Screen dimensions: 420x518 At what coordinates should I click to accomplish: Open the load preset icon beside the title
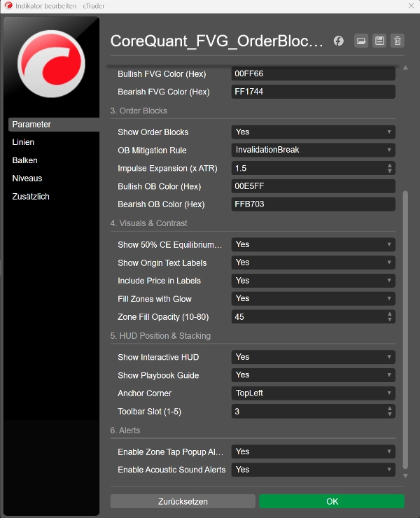click(361, 41)
